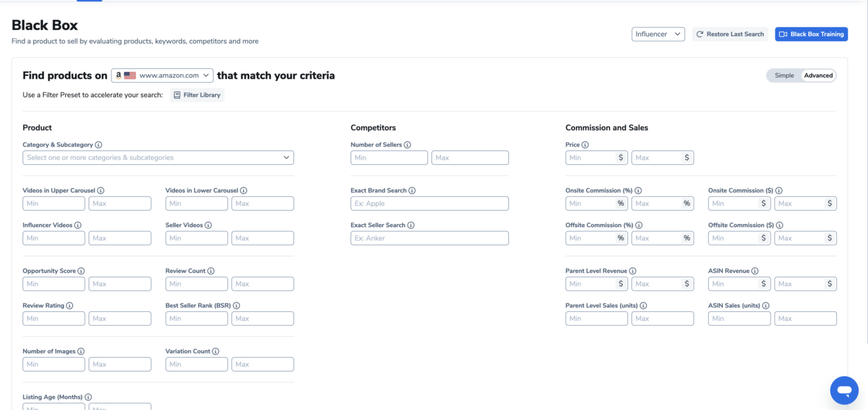
Task: Open the Filter Library
Action: click(197, 95)
